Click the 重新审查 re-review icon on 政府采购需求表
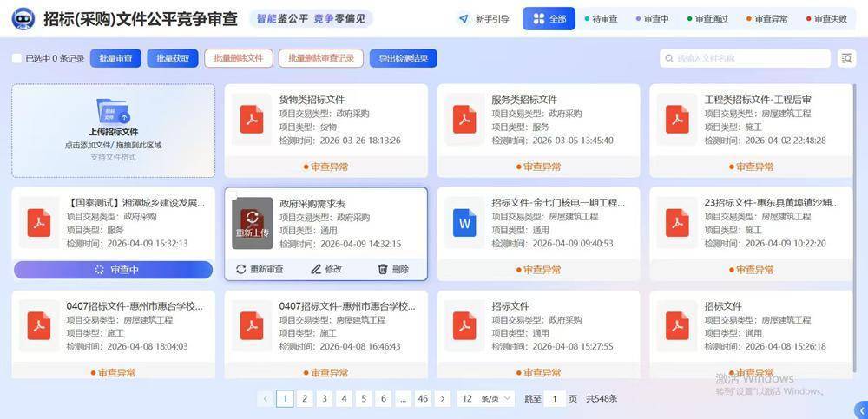Image resolution: width=868 pixels, height=419 pixels. 241,269
